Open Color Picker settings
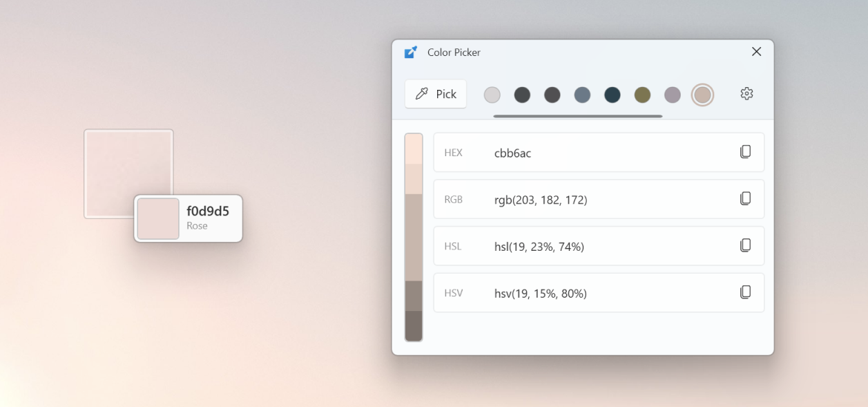Image resolution: width=868 pixels, height=407 pixels. click(746, 94)
